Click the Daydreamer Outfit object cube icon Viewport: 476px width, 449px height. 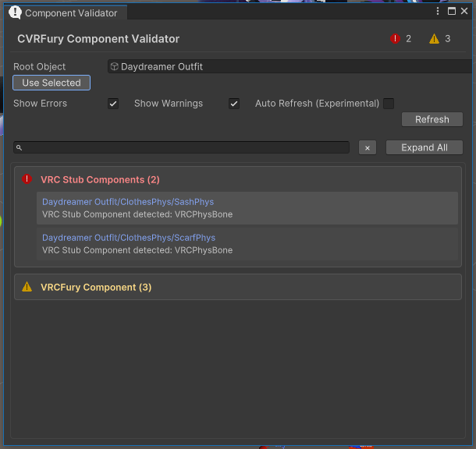[114, 66]
